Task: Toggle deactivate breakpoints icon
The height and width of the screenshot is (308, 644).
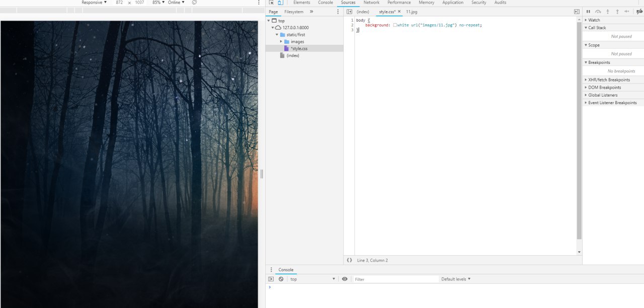Action: tap(639, 12)
